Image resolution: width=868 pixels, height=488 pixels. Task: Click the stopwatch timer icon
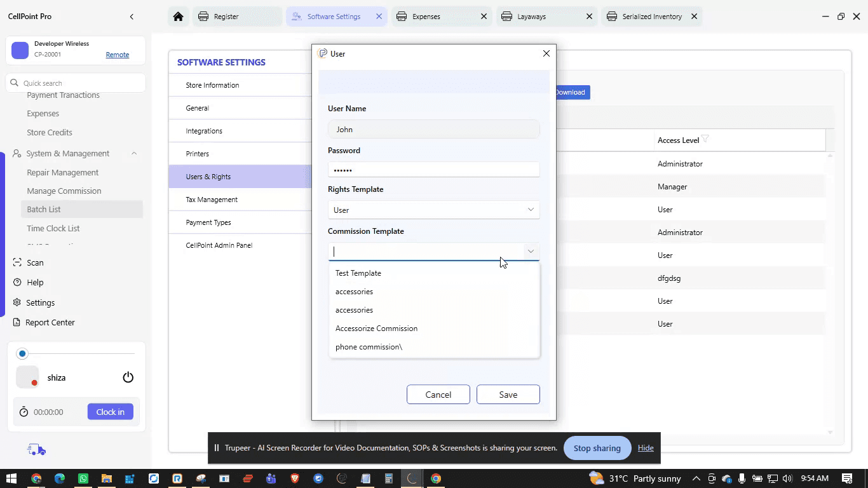pos(24,412)
